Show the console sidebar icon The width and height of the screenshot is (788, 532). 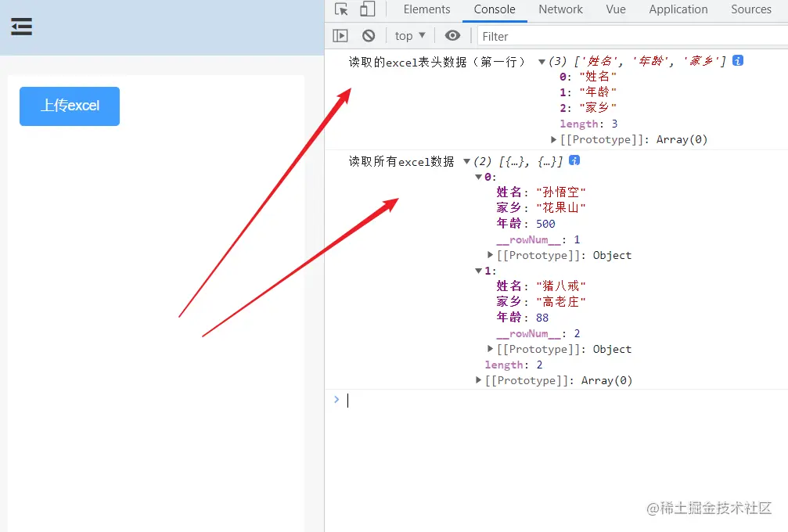[340, 36]
